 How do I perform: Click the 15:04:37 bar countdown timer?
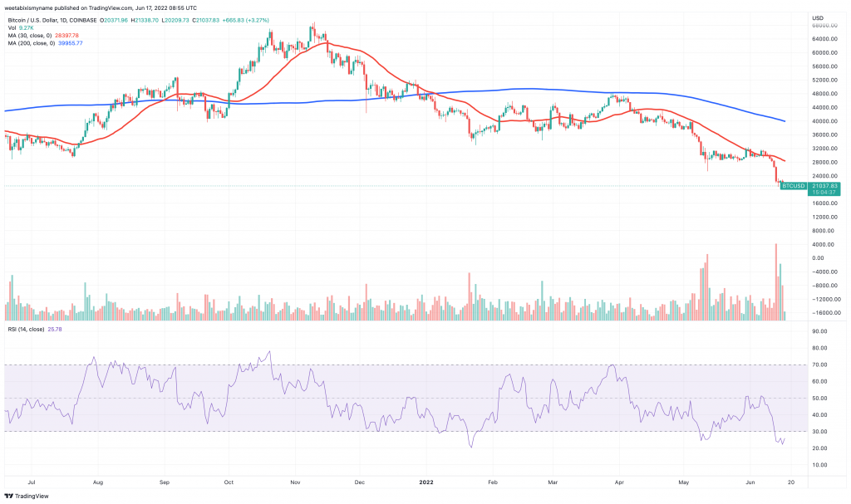(x=824, y=193)
